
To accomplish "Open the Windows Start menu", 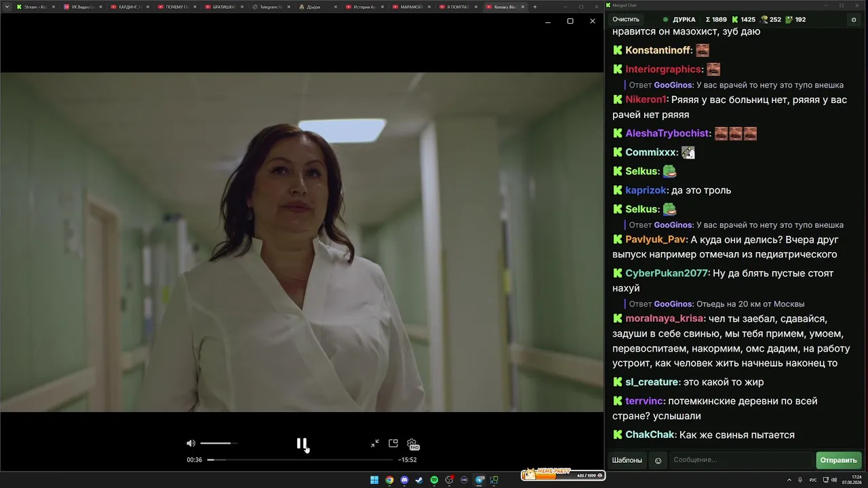I will coord(374,480).
